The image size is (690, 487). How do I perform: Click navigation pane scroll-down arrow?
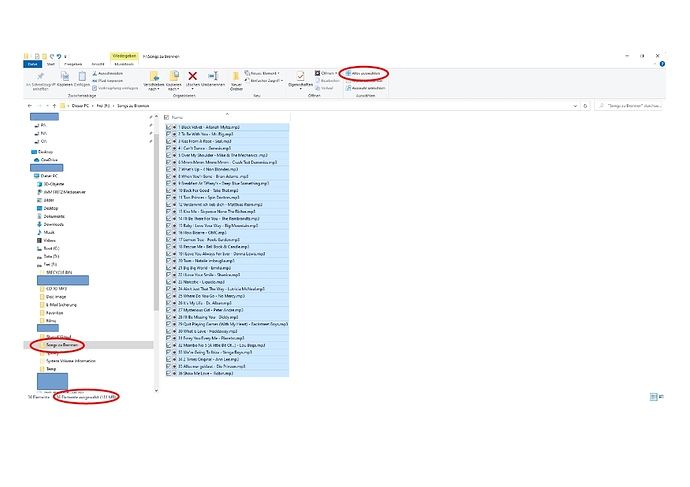point(156,390)
